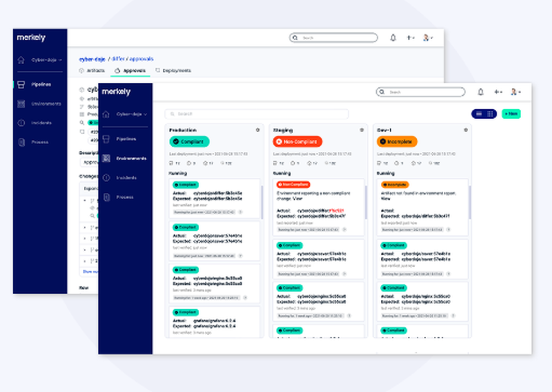
Task: Click Compliant tag on first Production card
Action: point(186,184)
